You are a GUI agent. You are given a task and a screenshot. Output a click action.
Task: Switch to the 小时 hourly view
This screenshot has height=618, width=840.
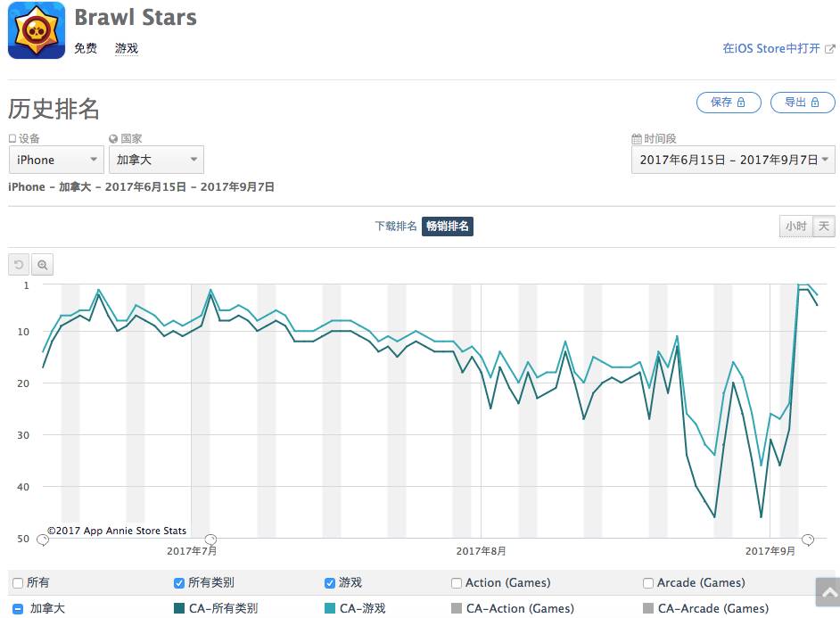[x=795, y=227]
